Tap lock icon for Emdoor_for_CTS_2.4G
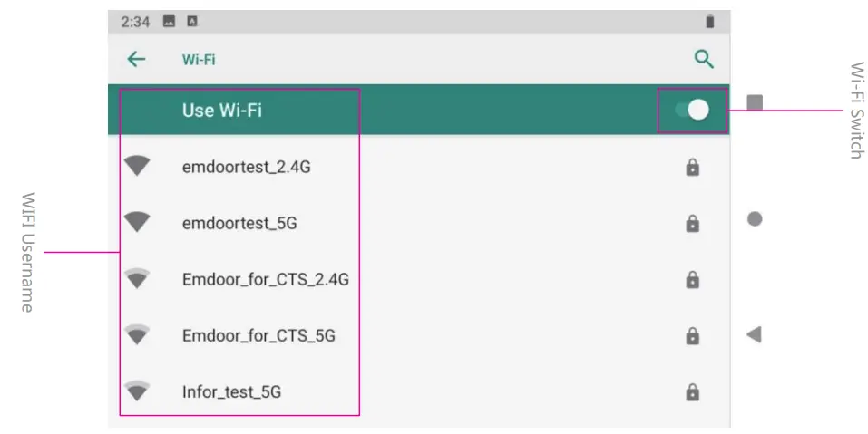Screen dimensions: 868x434 tap(693, 279)
